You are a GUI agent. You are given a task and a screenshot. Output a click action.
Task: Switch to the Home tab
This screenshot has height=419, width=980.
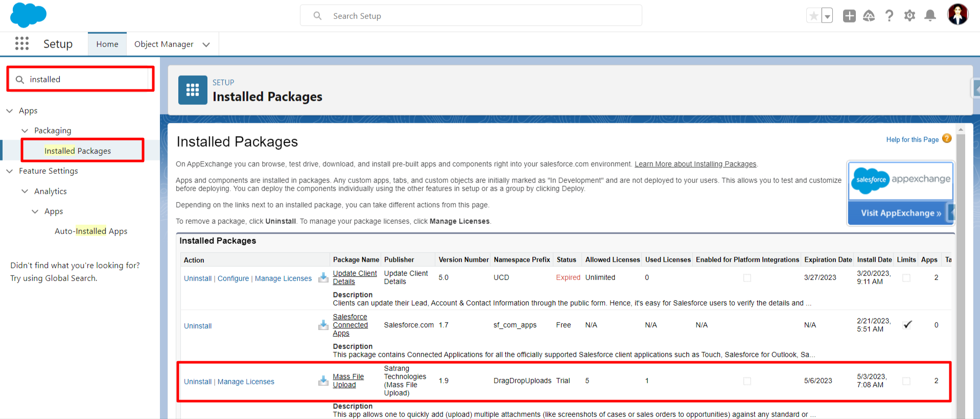click(x=107, y=44)
